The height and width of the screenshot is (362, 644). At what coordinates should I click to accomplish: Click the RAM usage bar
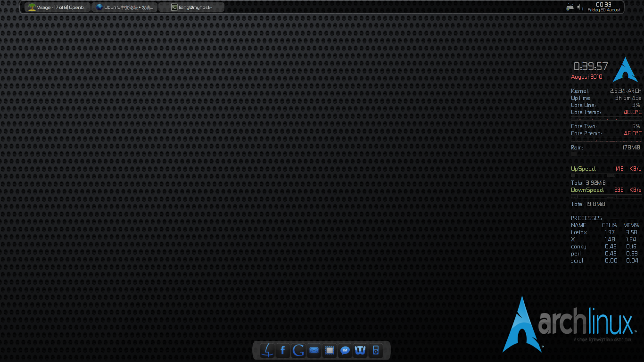pyautogui.click(x=606, y=154)
